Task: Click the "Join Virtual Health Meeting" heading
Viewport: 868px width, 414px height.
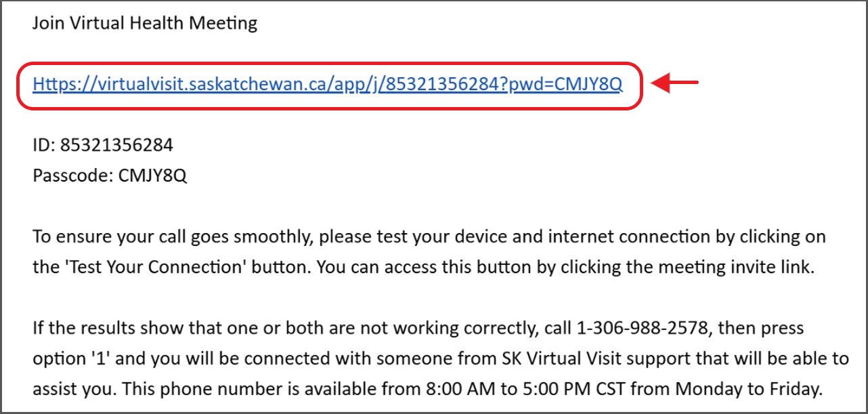Action: coord(145,24)
